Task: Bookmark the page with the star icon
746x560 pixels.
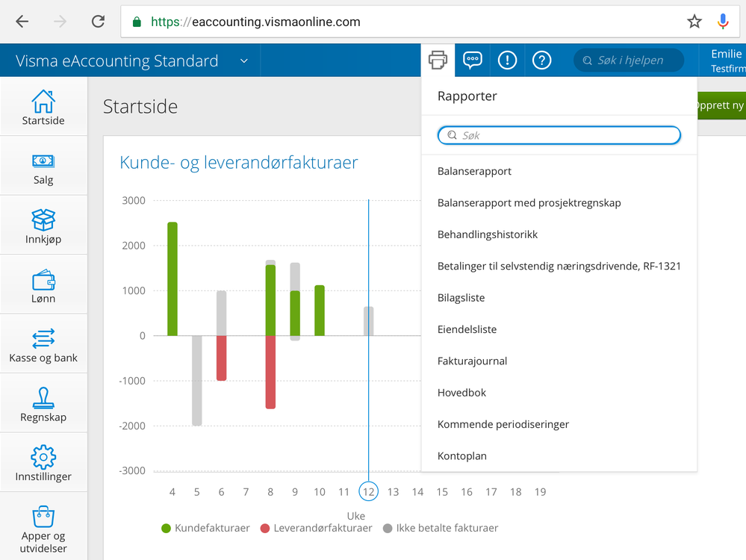Action: [x=694, y=22]
